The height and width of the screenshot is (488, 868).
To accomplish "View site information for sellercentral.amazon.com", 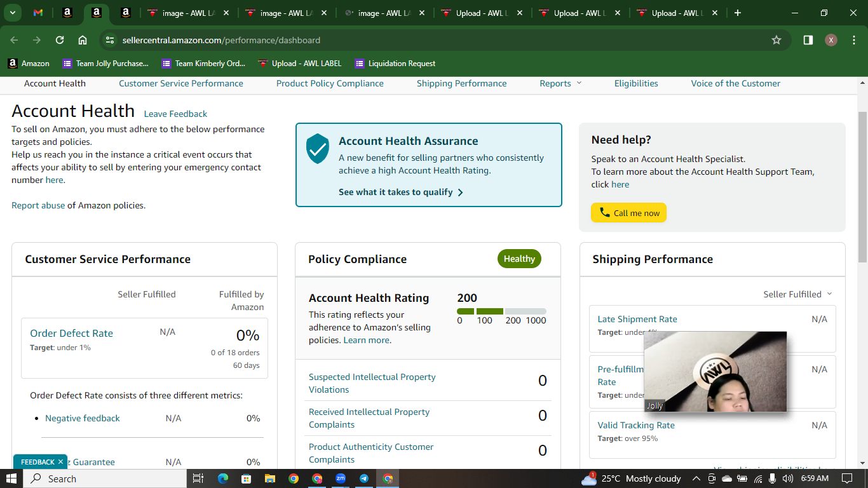I will click(110, 40).
